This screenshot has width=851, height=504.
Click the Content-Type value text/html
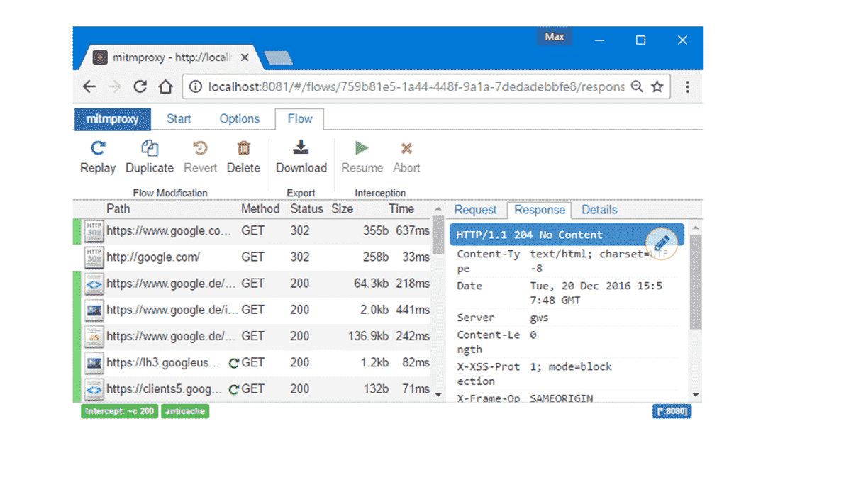tap(598, 261)
